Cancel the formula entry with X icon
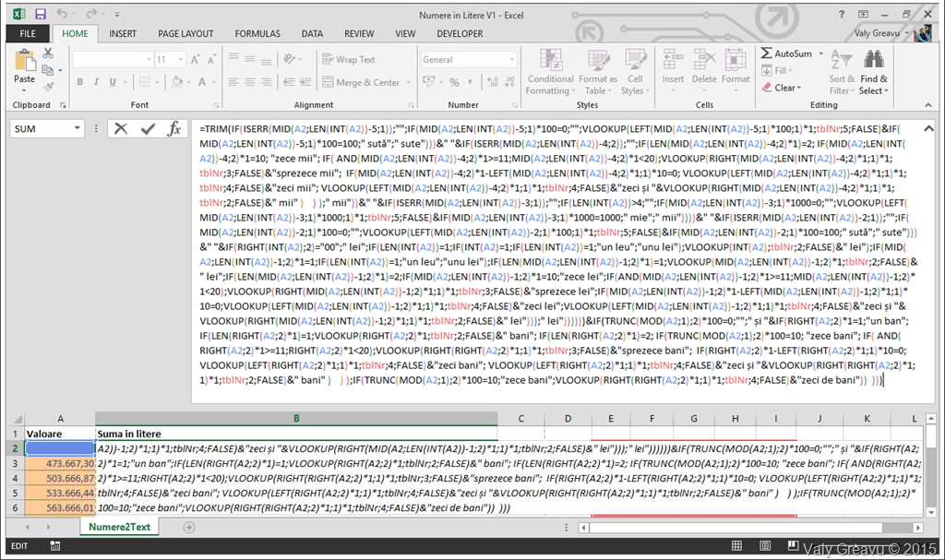Viewport: 945px width, 560px height. [x=121, y=129]
